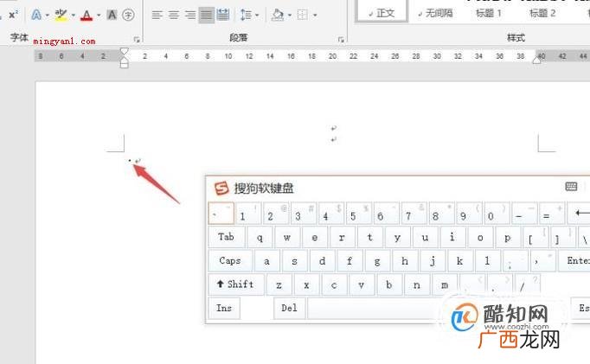Click m key on soft keyboard

coord(445,284)
